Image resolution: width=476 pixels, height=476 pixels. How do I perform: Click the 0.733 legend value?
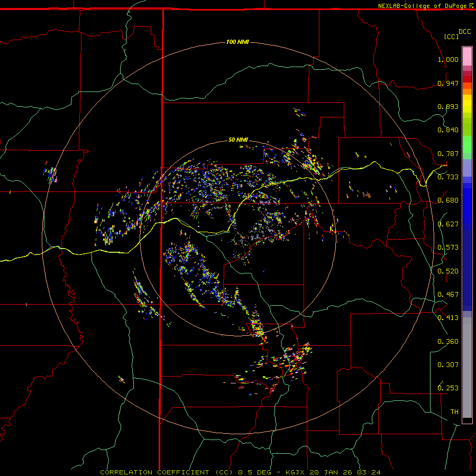(448, 177)
